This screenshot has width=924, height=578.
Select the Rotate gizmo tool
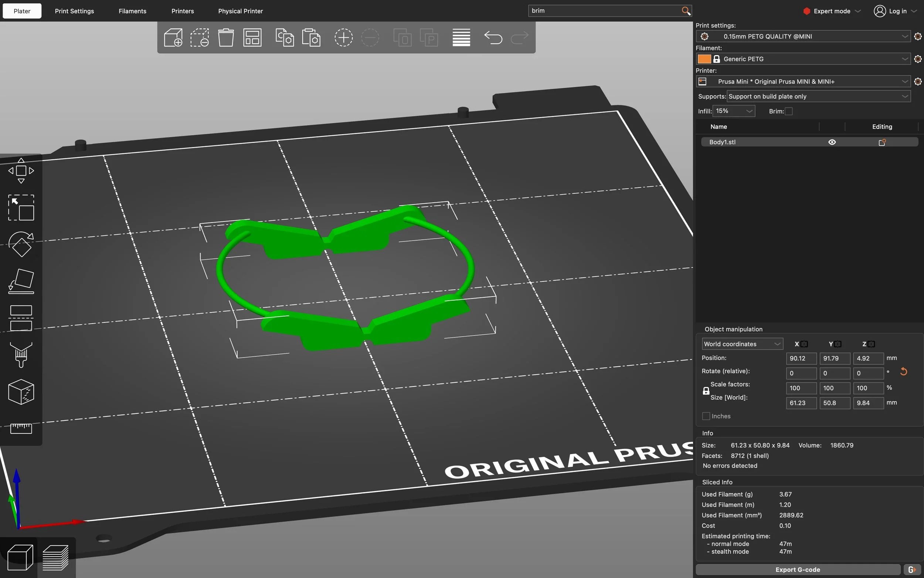click(21, 244)
